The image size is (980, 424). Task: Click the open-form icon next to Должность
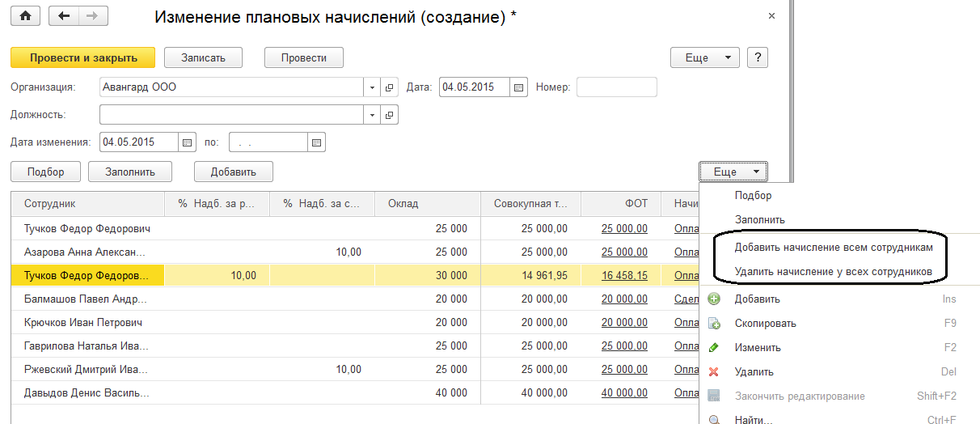(x=389, y=115)
